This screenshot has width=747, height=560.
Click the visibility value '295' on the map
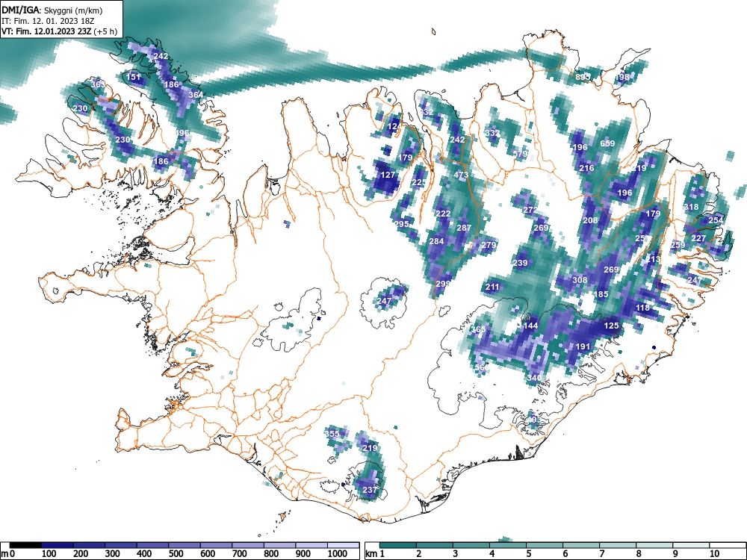(402, 224)
